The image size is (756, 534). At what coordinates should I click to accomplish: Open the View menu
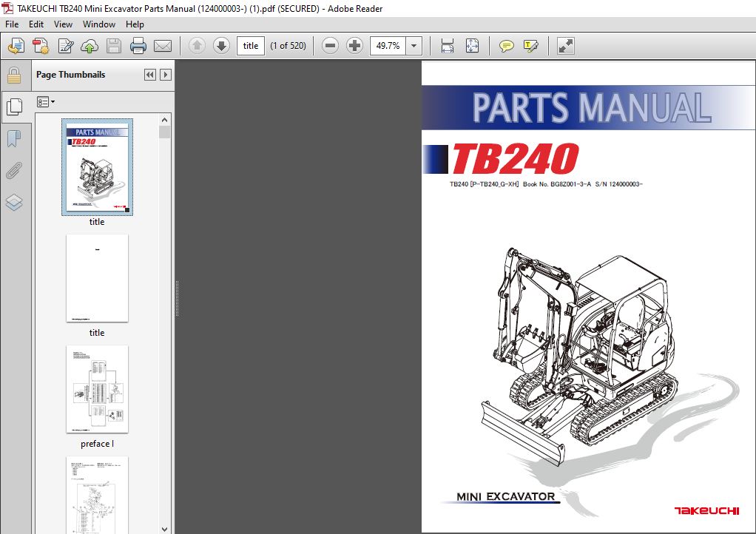(63, 24)
